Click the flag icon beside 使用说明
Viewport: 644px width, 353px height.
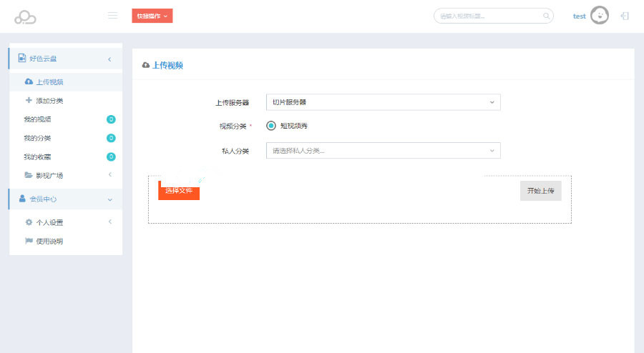pos(29,241)
